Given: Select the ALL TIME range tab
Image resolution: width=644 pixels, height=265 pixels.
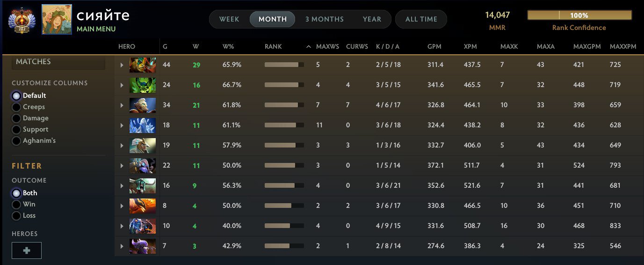Looking at the screenshot, I should point(421,19).
